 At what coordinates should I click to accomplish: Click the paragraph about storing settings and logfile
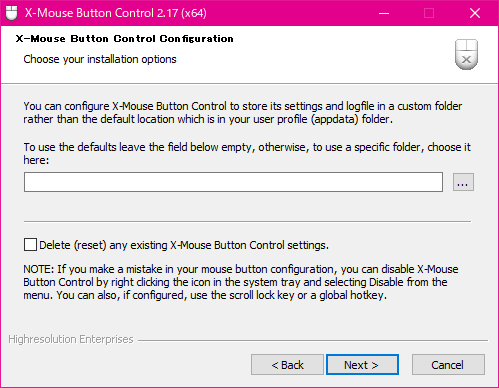coord(242,113)
